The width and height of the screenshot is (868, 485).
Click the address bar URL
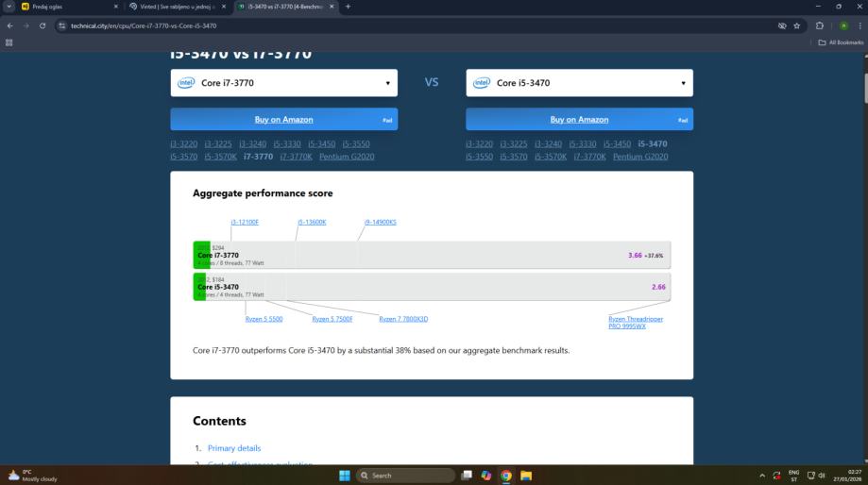click(144, 25)
